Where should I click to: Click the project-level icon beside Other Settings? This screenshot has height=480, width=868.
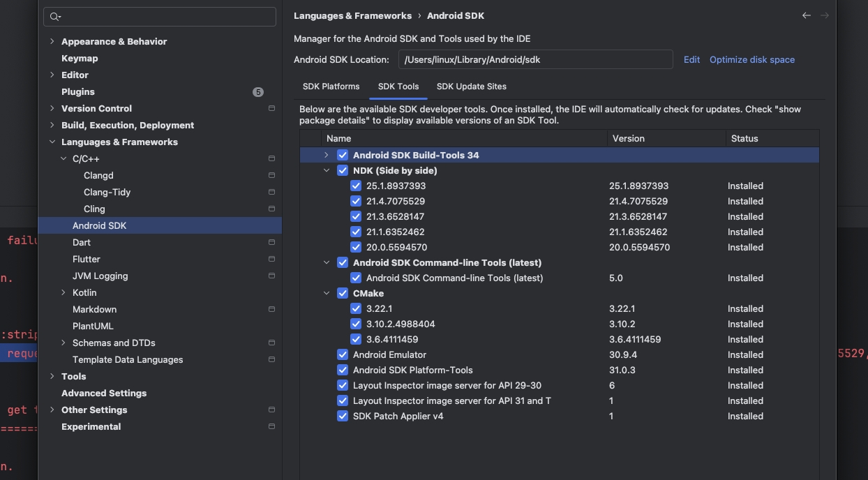click(271, 410)
